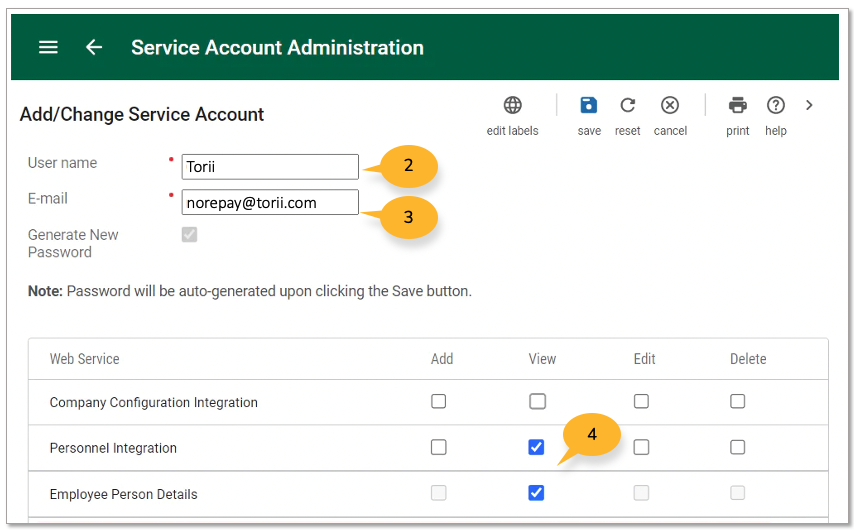The image size is (854, 530).
Task: Select the Employee Person Details row label
Action: point(124,495)
